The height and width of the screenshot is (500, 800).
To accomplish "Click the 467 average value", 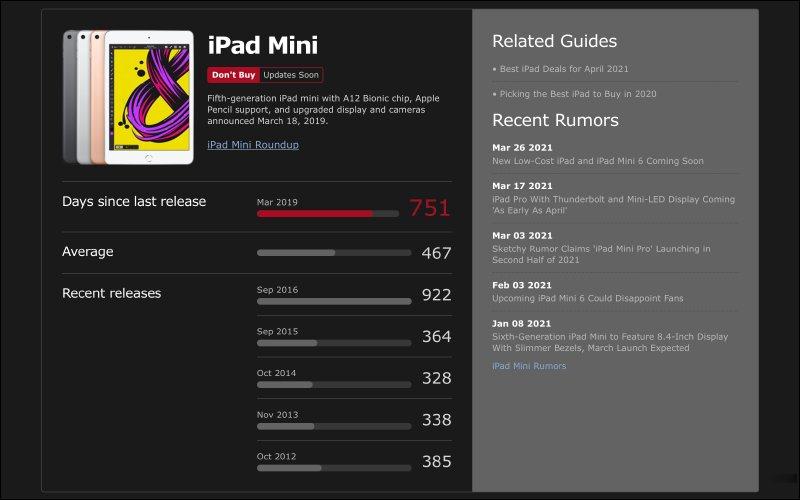I will pos(436,253).
